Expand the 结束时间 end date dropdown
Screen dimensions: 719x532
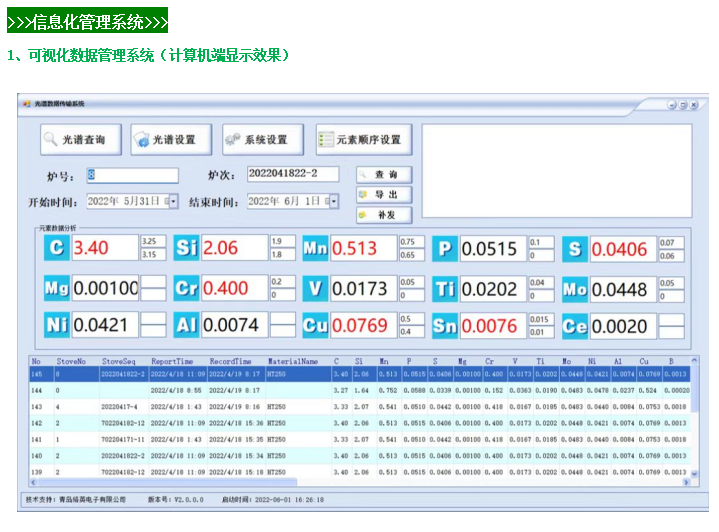pyautogui.click(x=333, y=201)
